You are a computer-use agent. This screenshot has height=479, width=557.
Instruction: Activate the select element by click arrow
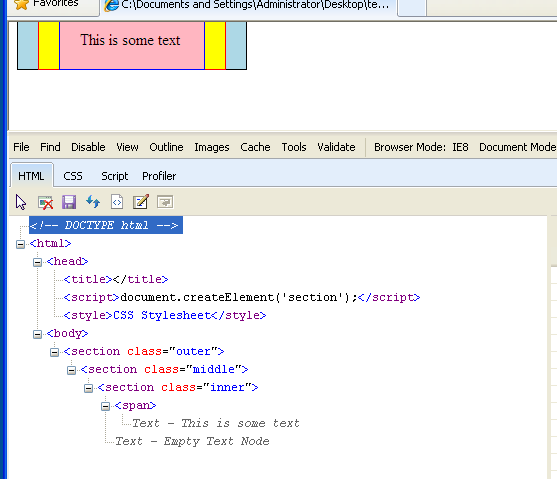[21, 202]
